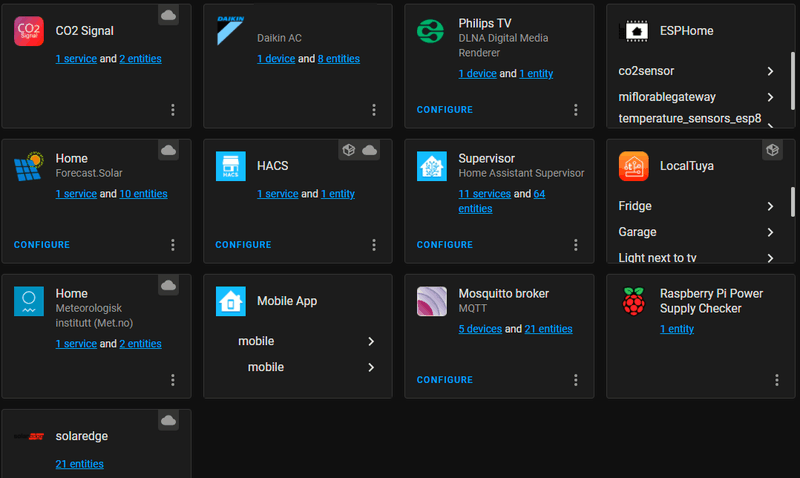Open the three-dot menu on Forecast.Solar card
The height and width of the screenshot is (478, 800).
click(x=173, y=245)
